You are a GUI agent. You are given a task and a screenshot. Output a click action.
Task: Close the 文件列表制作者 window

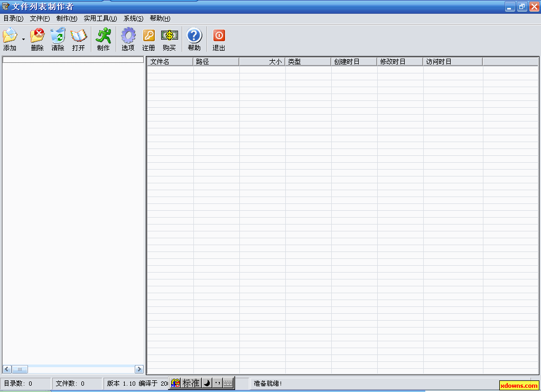click(x=534, y=6)
